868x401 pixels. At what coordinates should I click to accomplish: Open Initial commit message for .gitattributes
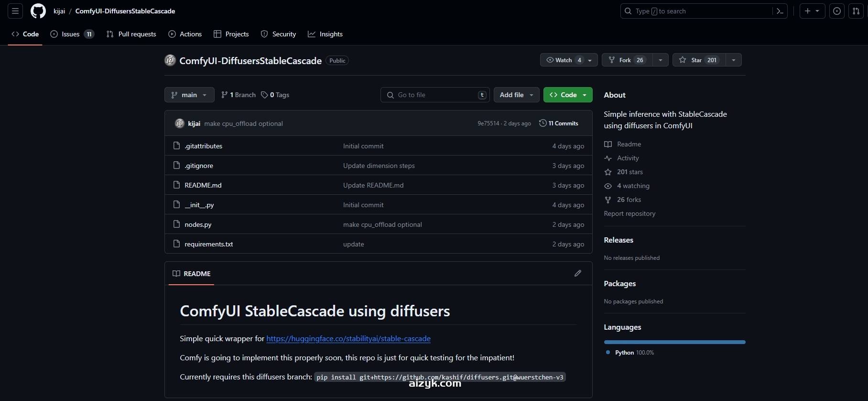[363, 146]
